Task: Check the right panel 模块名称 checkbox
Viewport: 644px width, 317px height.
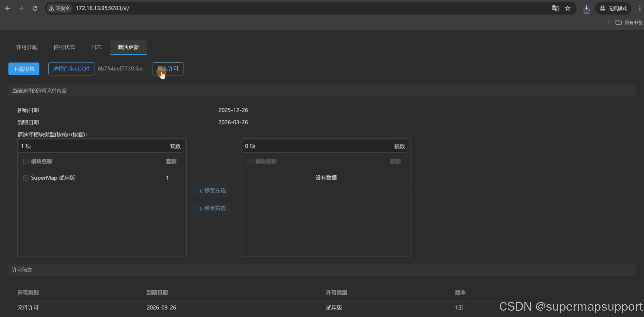Action: [250, 161]
